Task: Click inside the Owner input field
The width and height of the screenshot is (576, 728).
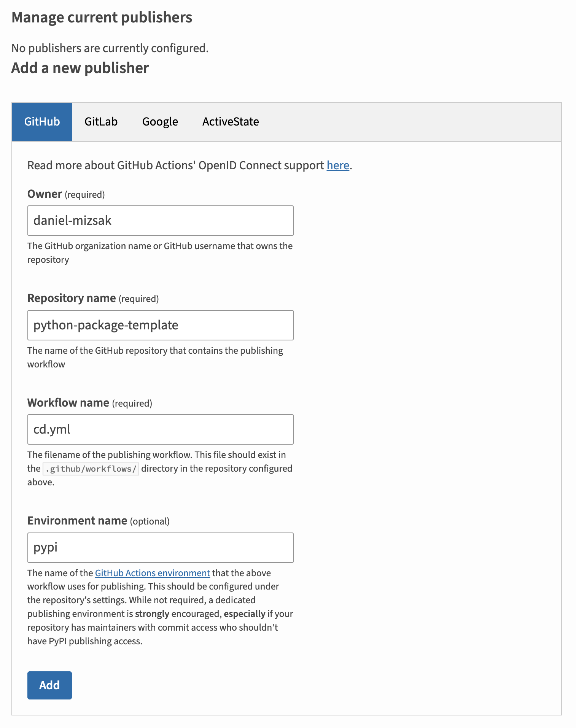Action: click(x=160, y=220)
